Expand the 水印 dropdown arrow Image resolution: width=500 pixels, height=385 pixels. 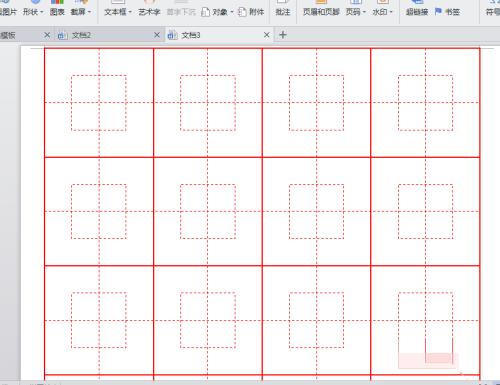point(391,12)
